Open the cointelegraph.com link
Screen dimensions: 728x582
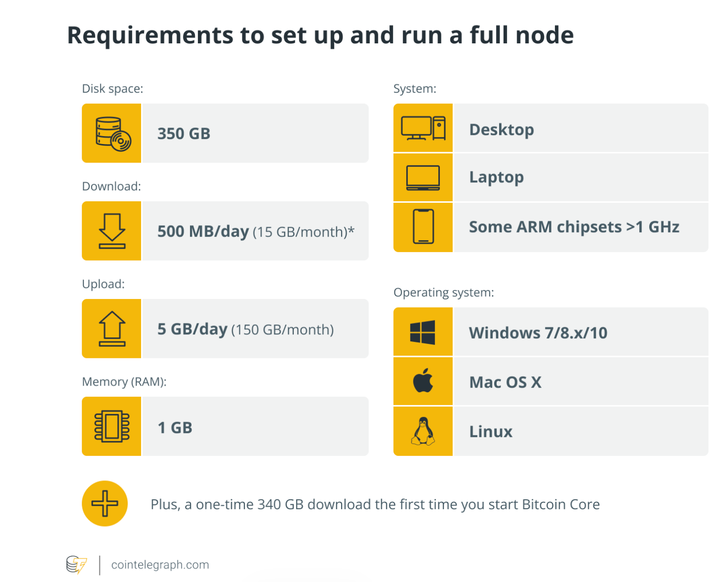click(159, 565)
